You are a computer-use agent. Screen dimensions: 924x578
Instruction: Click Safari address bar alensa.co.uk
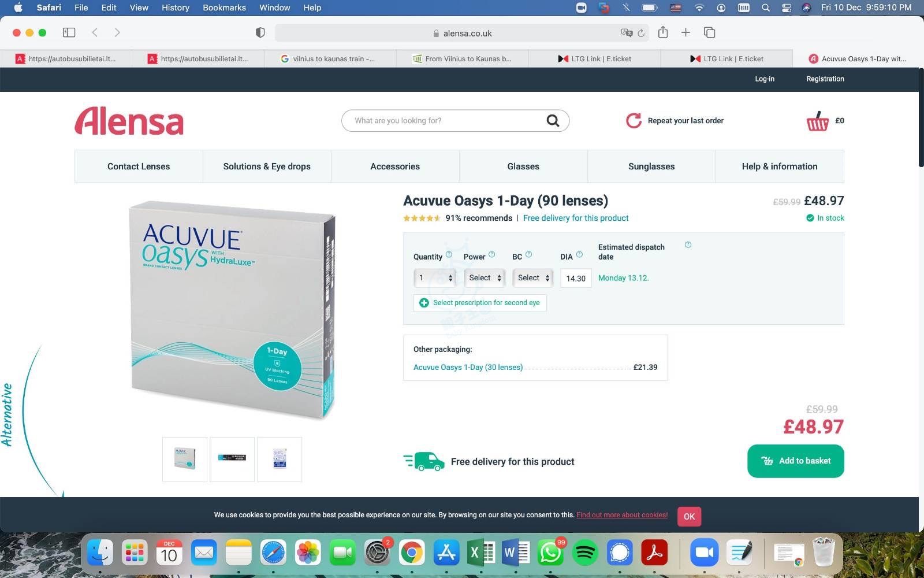click(461, 33)
